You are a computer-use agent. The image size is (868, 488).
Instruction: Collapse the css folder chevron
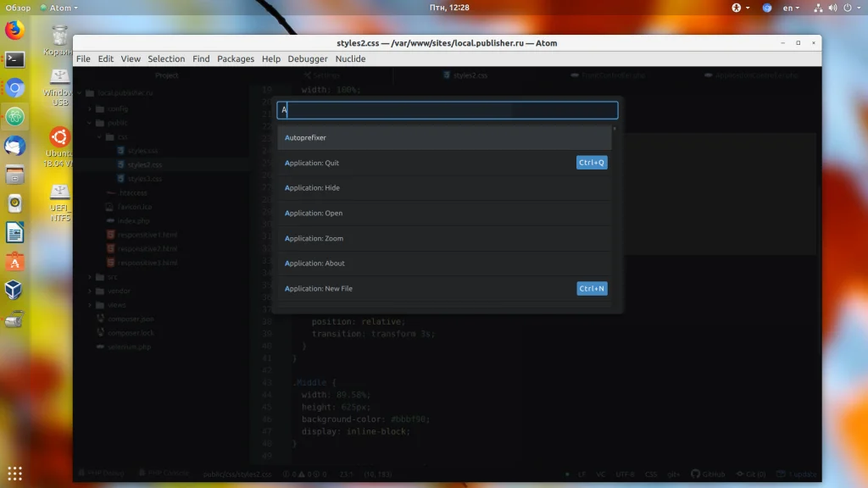click(100, 136)
